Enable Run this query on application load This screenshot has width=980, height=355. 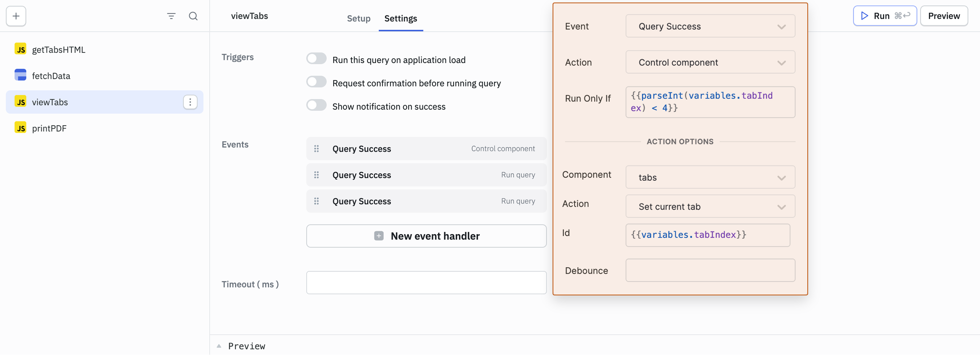pos(316,59)
